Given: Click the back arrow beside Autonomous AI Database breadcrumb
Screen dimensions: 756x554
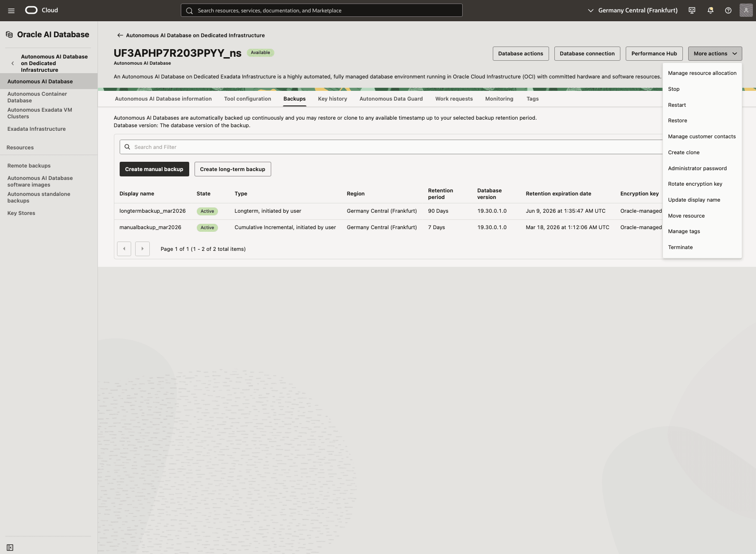Looking at the screenshot, I should click(120, 35).
